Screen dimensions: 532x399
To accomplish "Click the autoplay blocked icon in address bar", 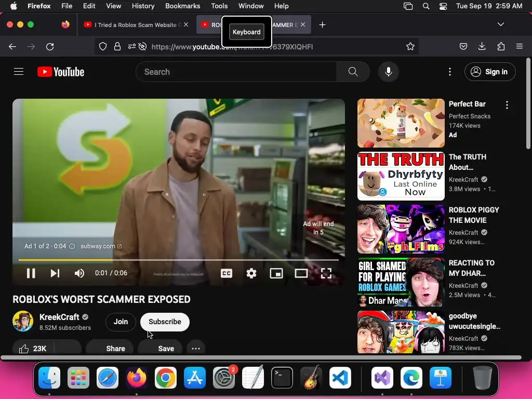I will [x=143, y=46].
